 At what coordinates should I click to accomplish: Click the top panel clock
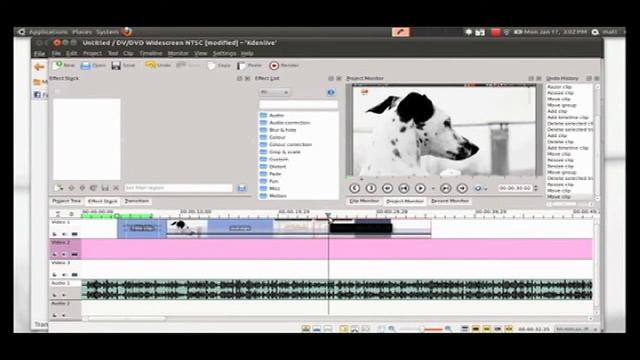[x=556, y=32]
